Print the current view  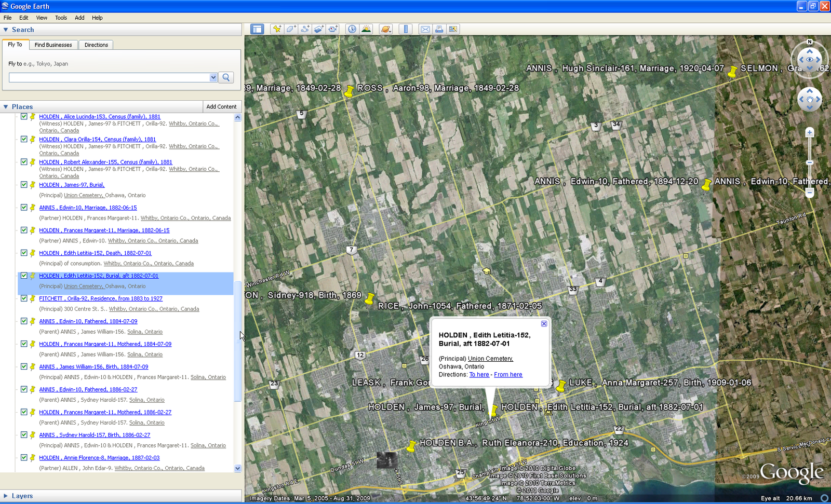coord(439,29)
